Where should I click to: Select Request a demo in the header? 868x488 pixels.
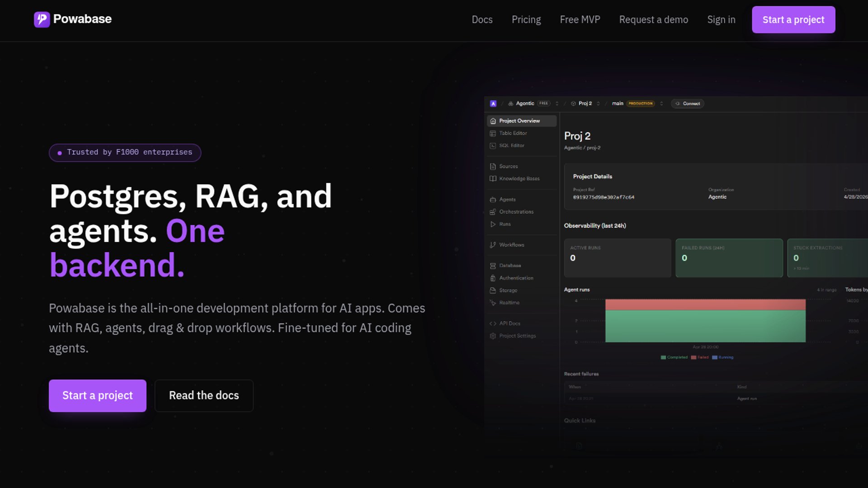[654, 20]
